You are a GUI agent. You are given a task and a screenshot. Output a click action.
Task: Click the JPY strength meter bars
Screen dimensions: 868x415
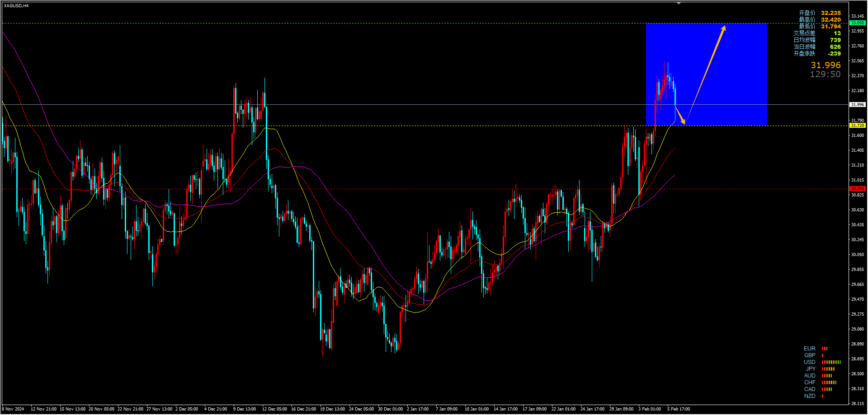(x=828, y=369)
